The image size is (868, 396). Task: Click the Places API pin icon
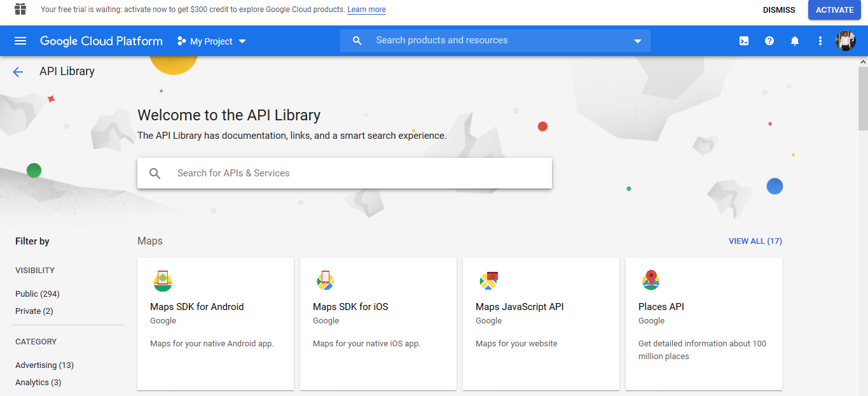pos(651,280)
